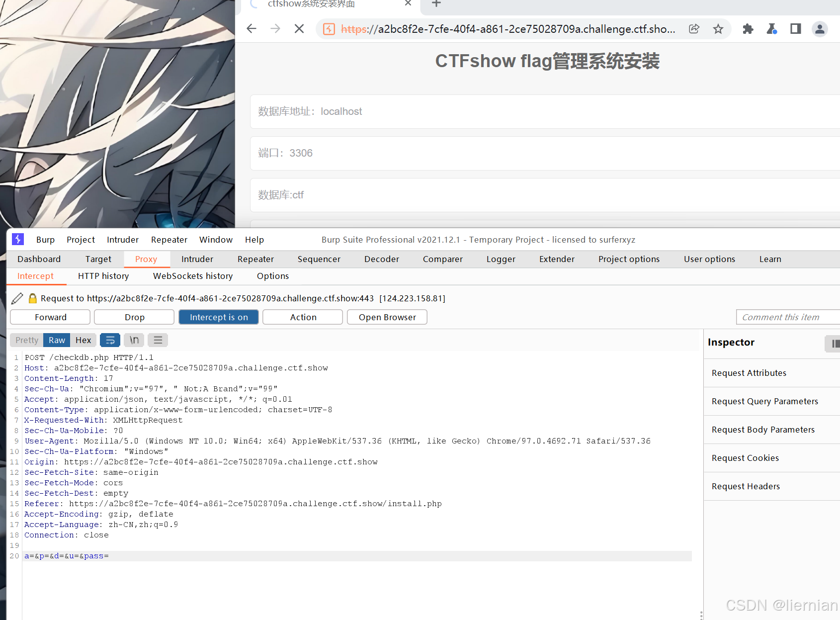Expand Request Headers in the Inspector
Screen dimensions: 840x620
(746, 486)
